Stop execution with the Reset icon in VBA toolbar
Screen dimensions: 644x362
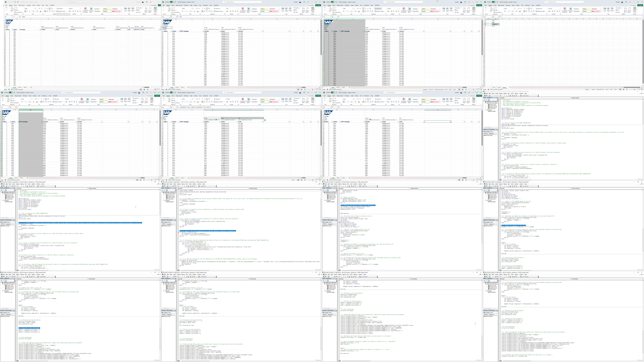25,186
